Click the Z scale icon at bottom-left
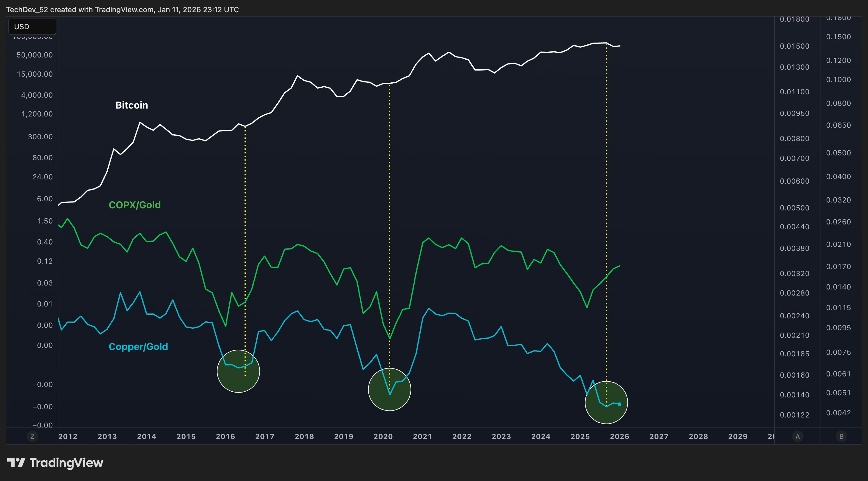 (x=32, y=437)
